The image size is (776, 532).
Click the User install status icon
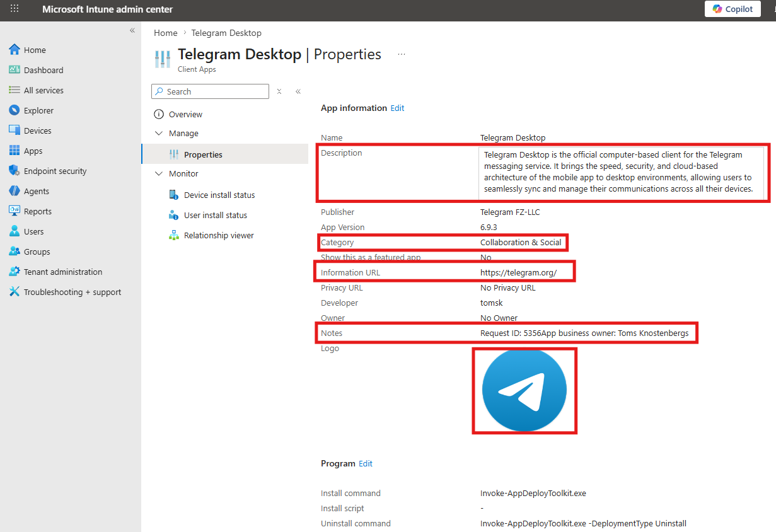click(x=174, y=215)
